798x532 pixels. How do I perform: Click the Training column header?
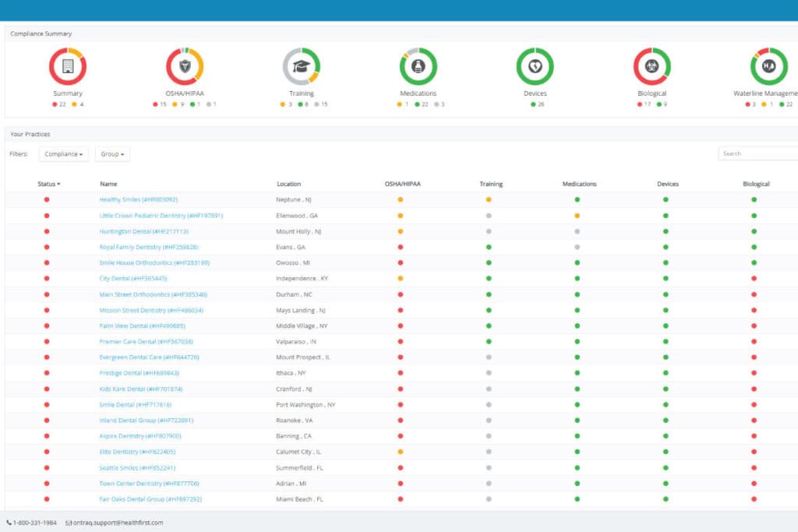coord(491,184)
